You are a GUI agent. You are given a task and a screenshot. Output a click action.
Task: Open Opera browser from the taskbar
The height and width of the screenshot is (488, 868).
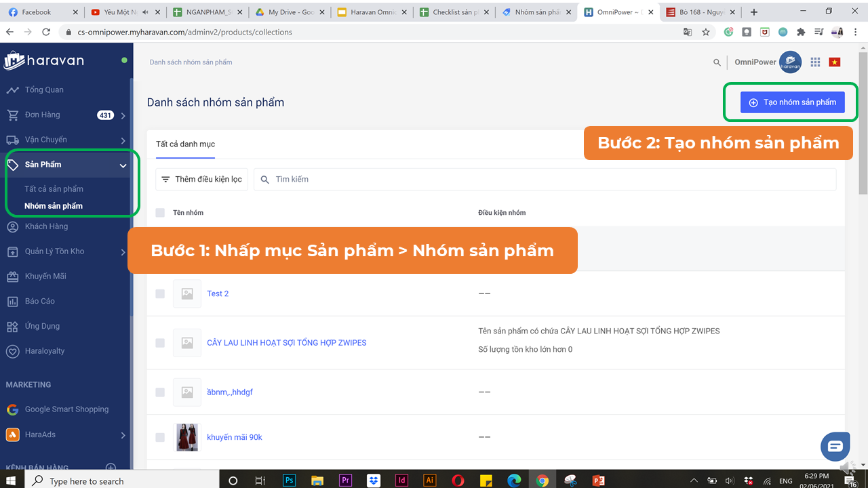[458, 480]
